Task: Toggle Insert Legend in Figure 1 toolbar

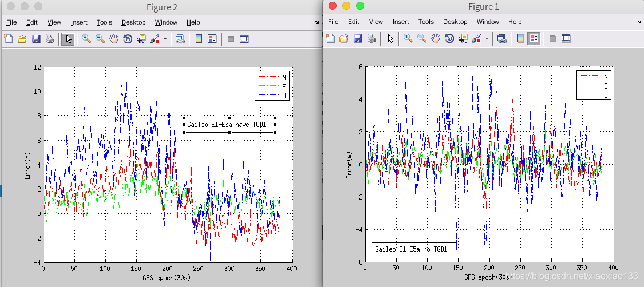Action: (x=534, y=38)
